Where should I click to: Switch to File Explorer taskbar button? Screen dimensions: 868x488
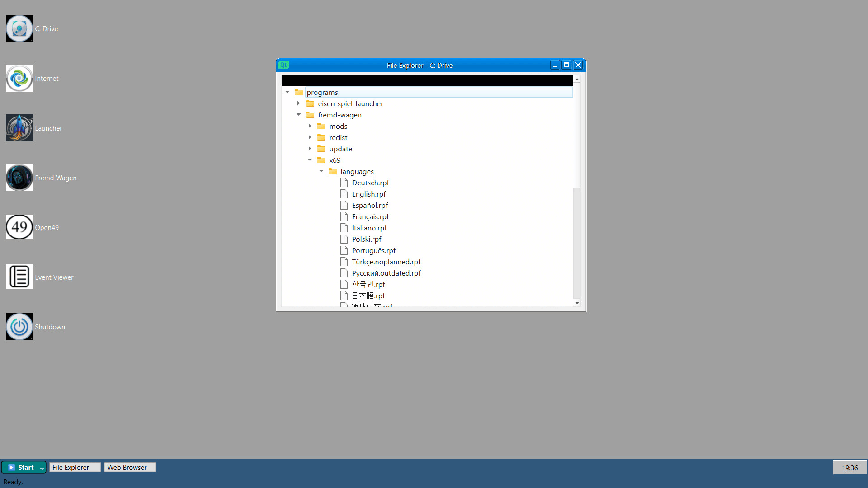[x=75, y=467]
